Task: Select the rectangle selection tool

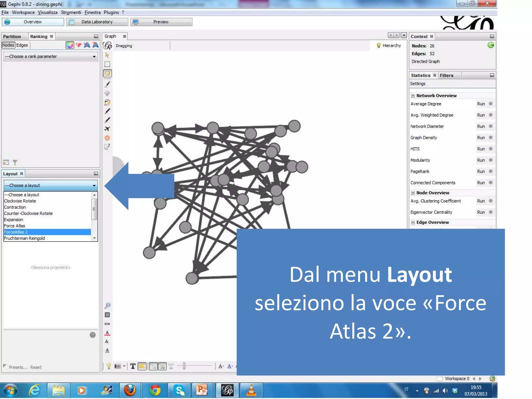Action: point(107,64)
